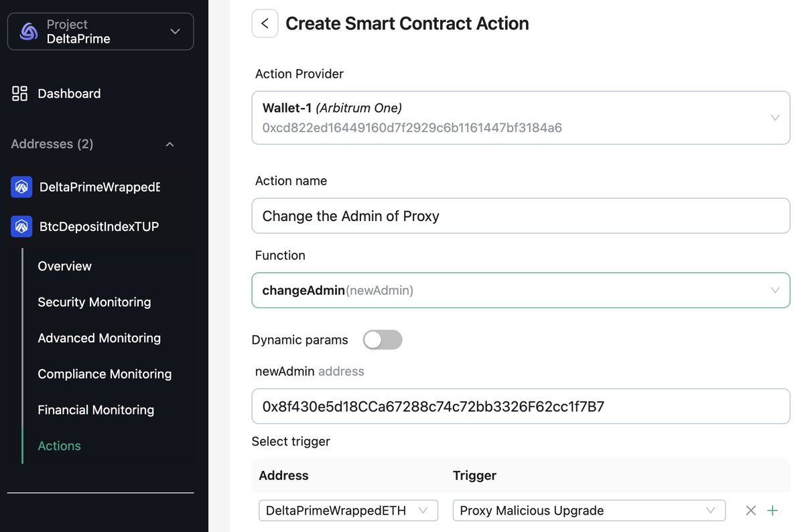804x532 pixels.
Task: Add a new trigger with plus icon
Action: pyautogui.click(x=773, y=511)
